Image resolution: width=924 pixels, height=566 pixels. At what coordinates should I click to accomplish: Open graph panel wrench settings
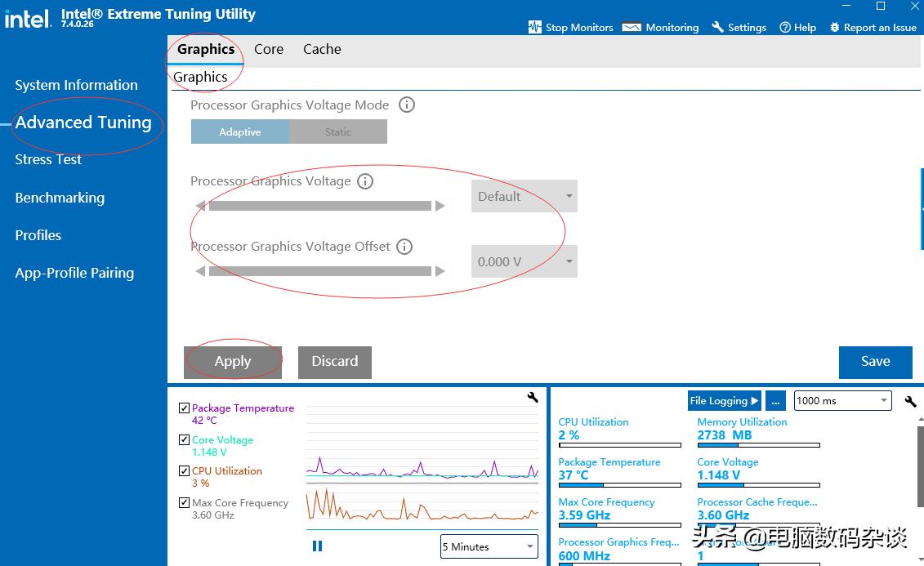tap(533, 398)
